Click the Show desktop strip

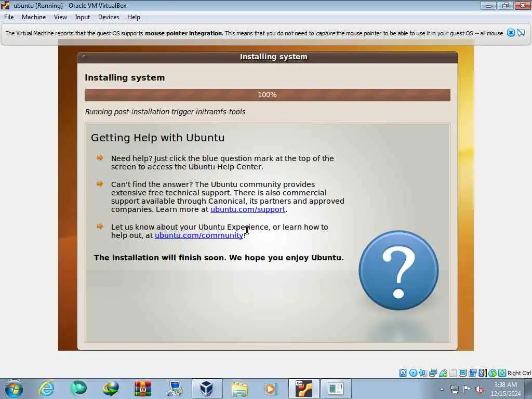[x=529, y=389]
